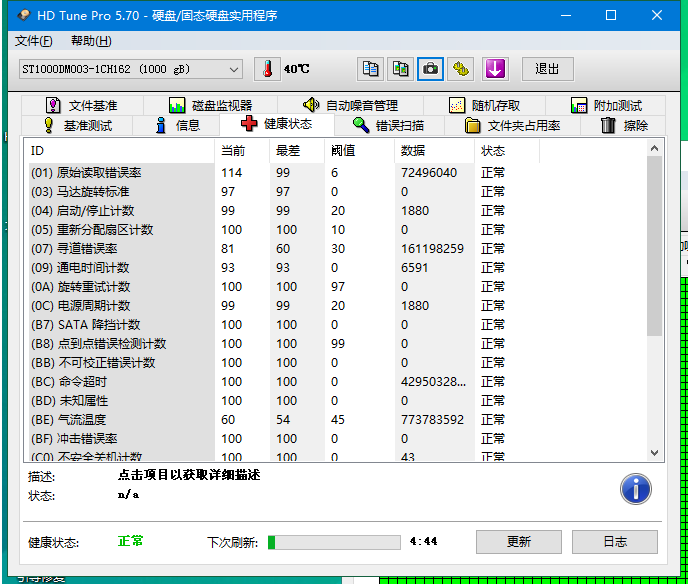Open the drive selection dropdown ST1000DM003
688x584 pixels.
tap(131, 69)
